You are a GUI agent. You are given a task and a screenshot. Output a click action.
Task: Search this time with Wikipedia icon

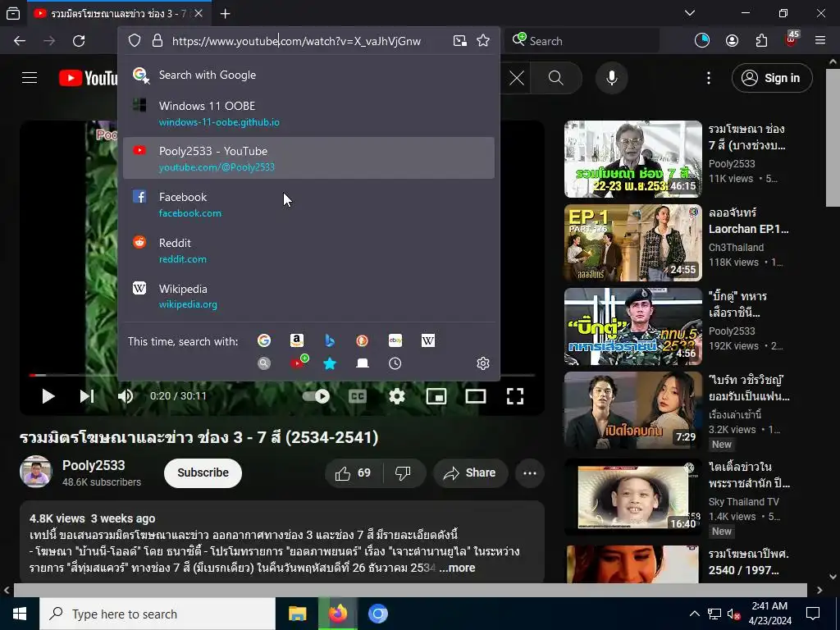tap(428, 340)
